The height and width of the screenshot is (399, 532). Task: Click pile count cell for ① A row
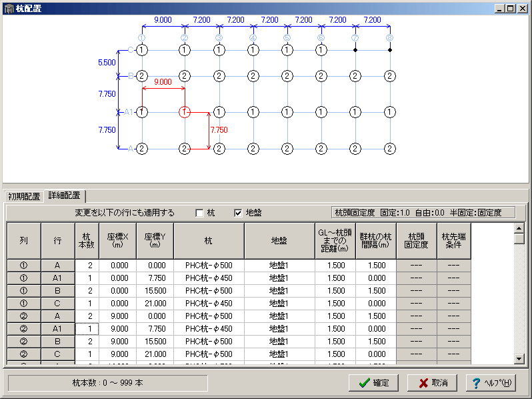pyautogui.click(x=87, y=265)
